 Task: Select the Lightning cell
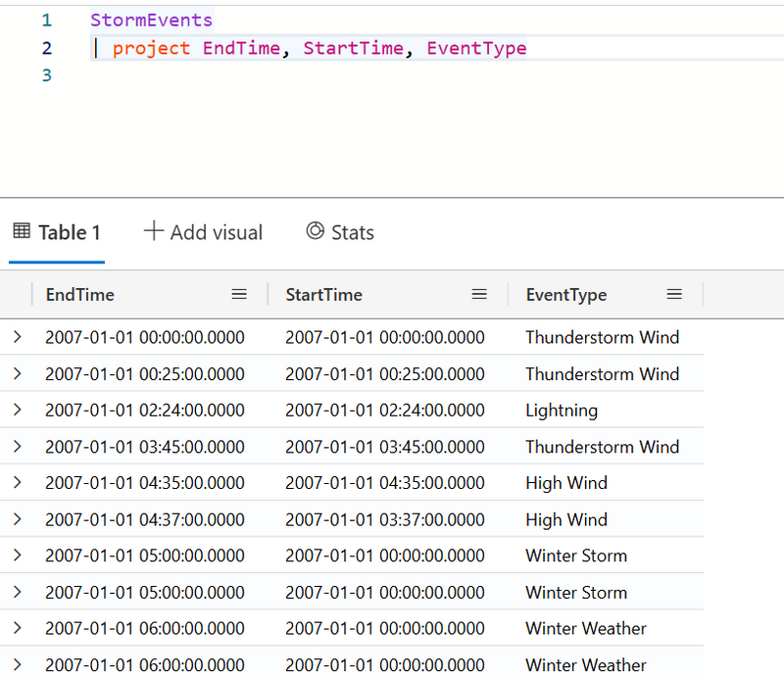pos(562,411)
